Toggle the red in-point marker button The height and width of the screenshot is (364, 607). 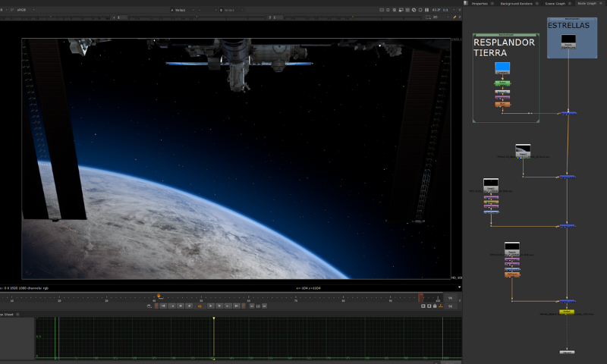[156, 306]
